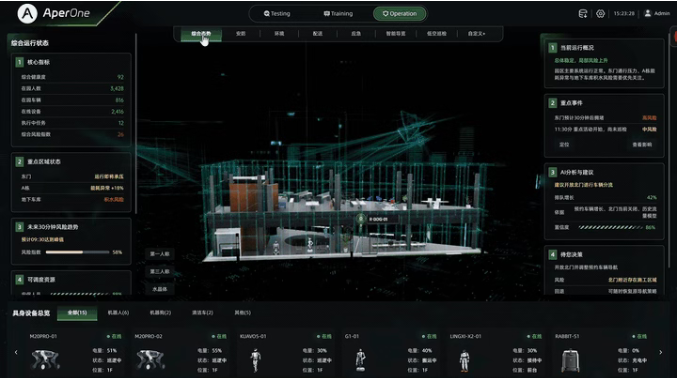Open the Admin user profile icon
Viewport: 677px width, 378px height.
click(x=648, y=13)
